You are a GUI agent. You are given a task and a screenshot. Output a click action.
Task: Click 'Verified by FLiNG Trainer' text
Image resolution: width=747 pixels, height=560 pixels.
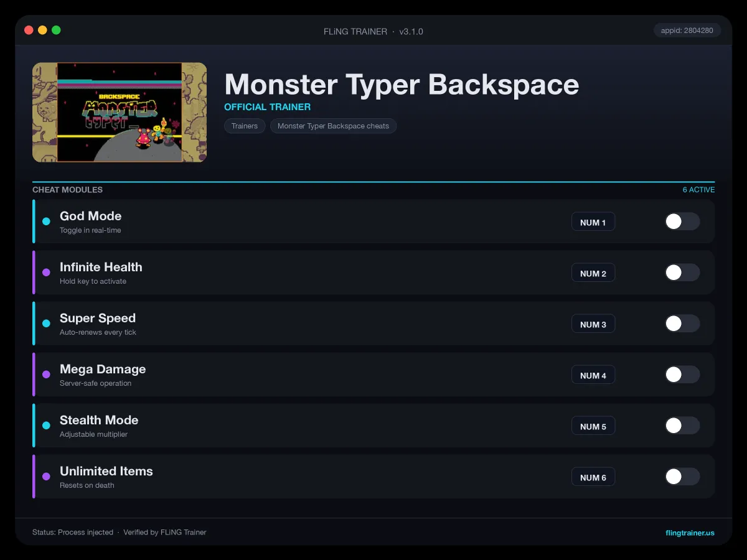165,533
